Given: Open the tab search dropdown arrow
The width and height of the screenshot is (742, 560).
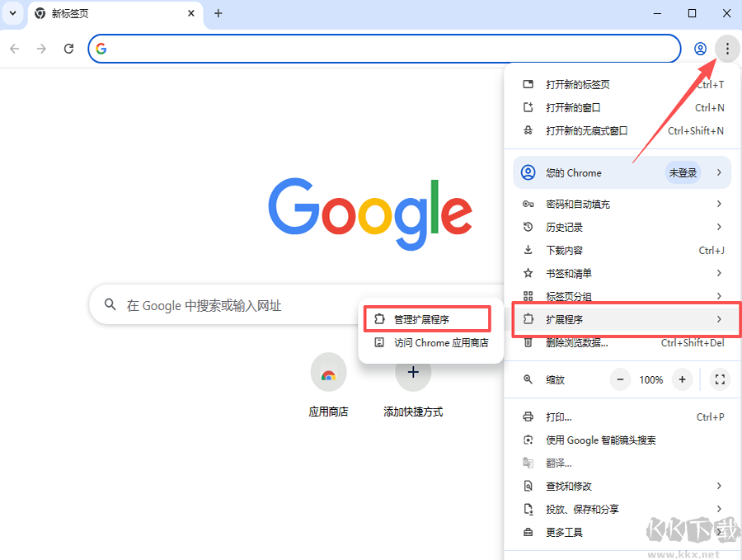Looking at the screenshot, I should pos(12,13).
